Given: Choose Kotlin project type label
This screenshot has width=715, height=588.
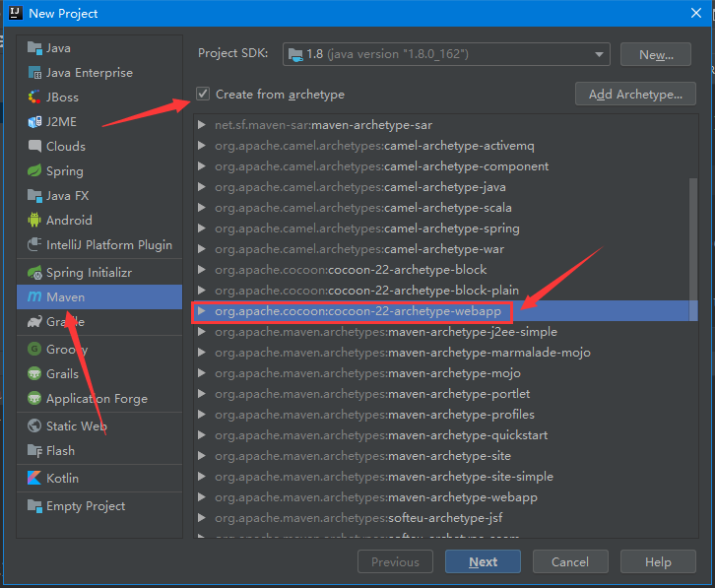Looking at the screenshot, I should point(62,478).
